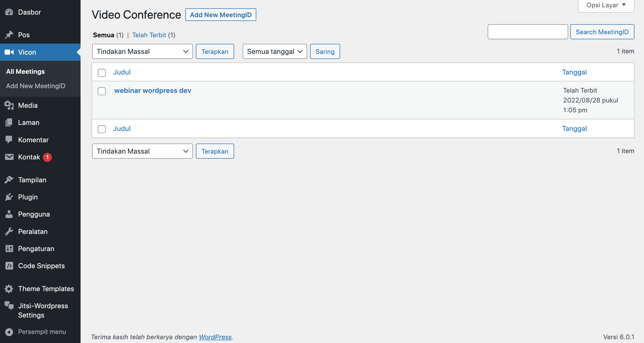Click the Media library icon
644x343 pixels.
coord(9,105)
